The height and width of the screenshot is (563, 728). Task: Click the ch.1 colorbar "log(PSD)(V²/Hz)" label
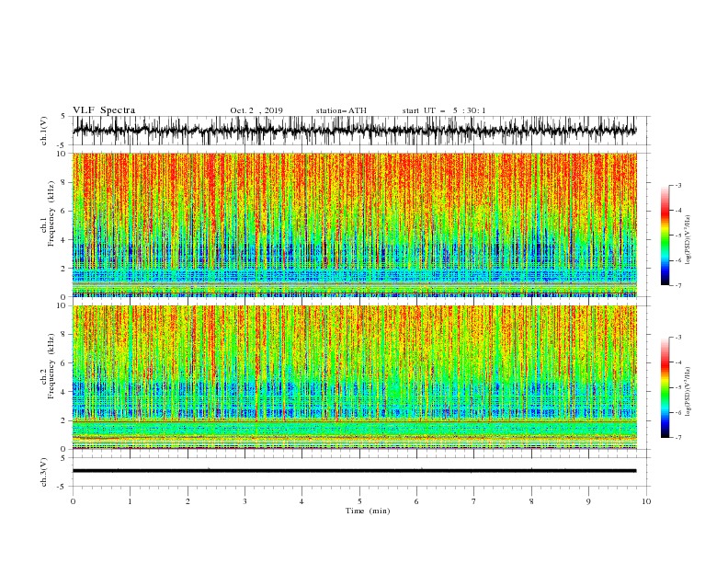(688, 240)
